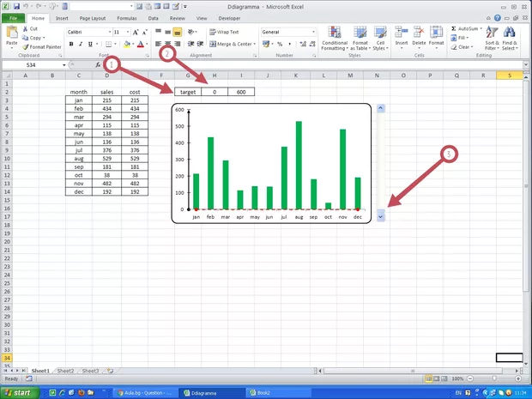Viewport: 532px width, 399px height.
Task: Toggle Italic formatting
Action: pos(81,44)
